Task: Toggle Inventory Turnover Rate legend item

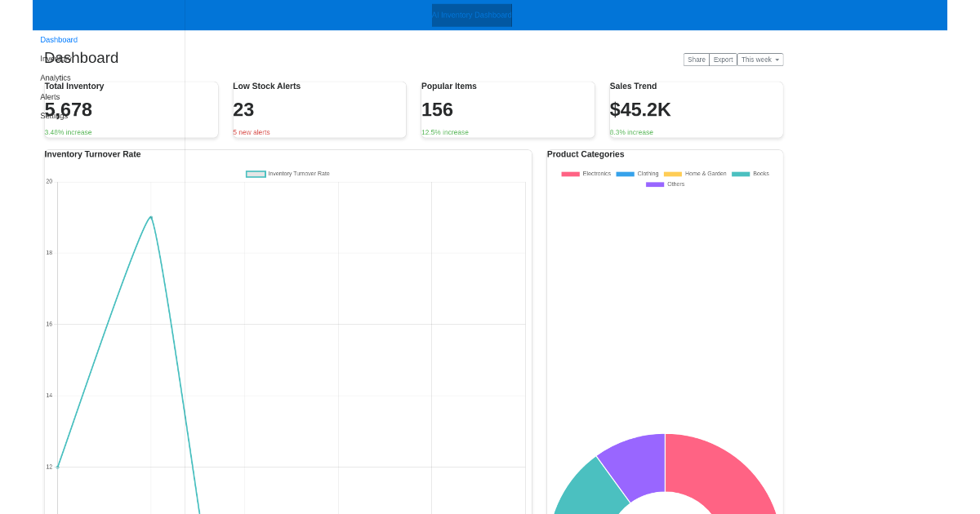Action: coord(288,174)
